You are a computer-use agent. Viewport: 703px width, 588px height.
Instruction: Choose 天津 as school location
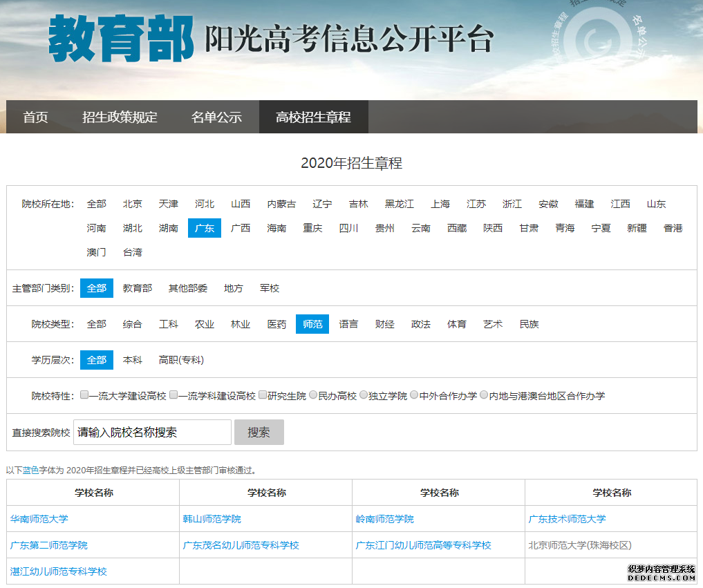pos(169,204)
